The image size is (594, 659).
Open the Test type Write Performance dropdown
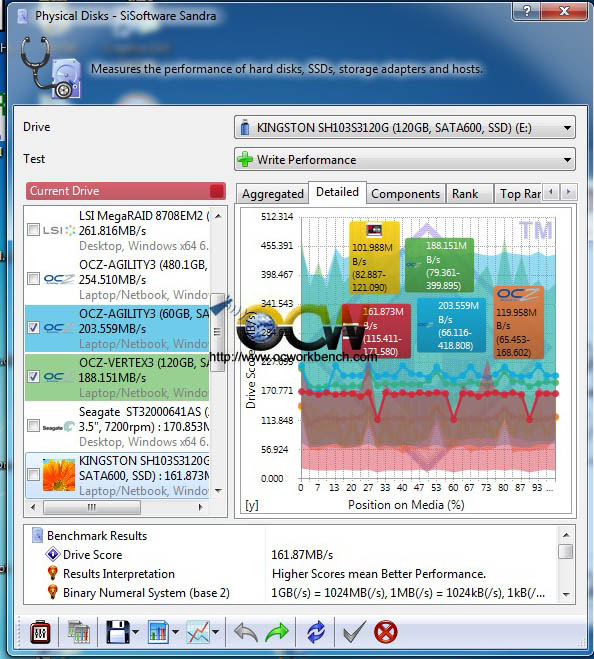tap(404, 160)
